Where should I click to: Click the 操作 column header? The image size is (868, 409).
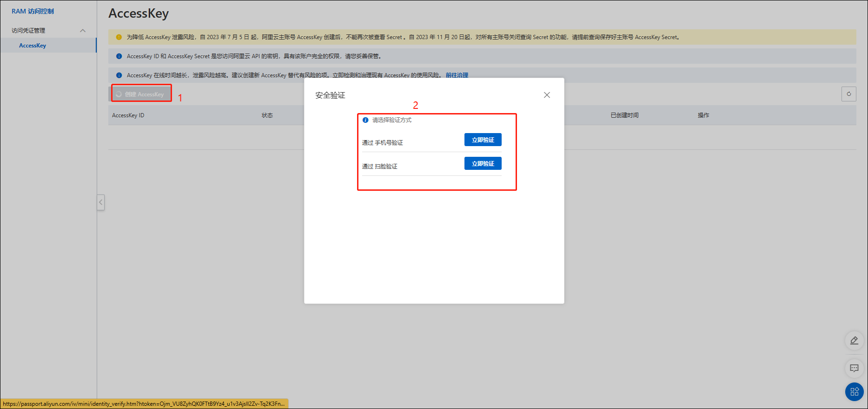click(703, 115)
